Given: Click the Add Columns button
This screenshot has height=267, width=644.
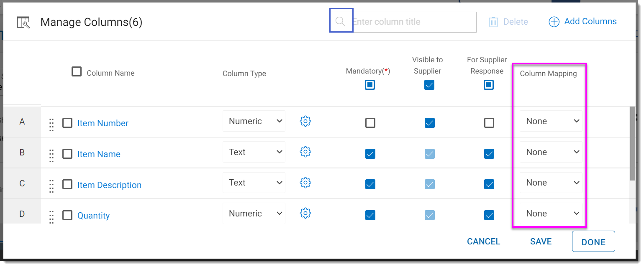Looking at the screenshot, I should pos(582,22).
